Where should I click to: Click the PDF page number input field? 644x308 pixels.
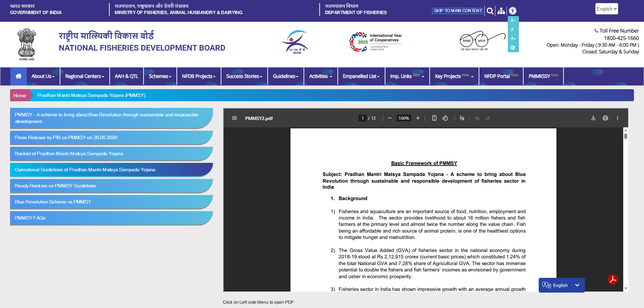(362, 118)
